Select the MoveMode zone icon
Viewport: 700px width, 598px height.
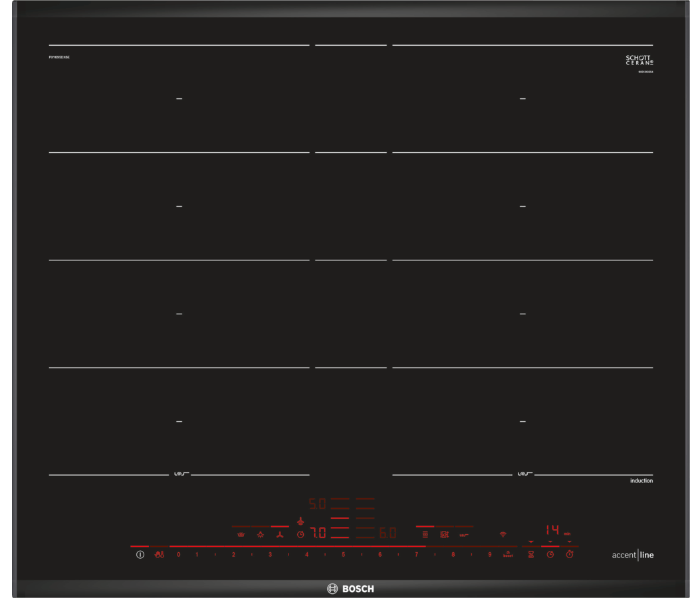[444, 534]
